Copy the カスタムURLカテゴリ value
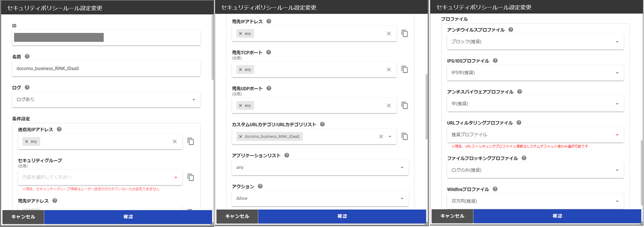Viewport: 644px width, 227px height. (405, 136)
